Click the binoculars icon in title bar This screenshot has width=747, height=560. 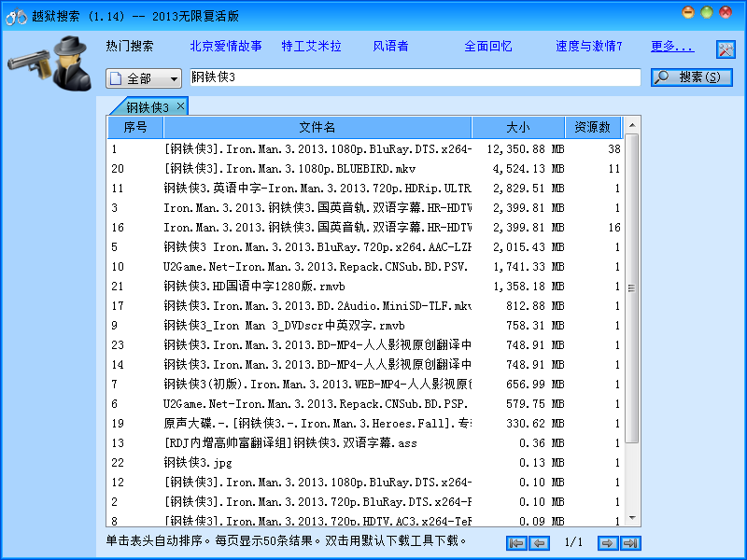pos(14,16)
